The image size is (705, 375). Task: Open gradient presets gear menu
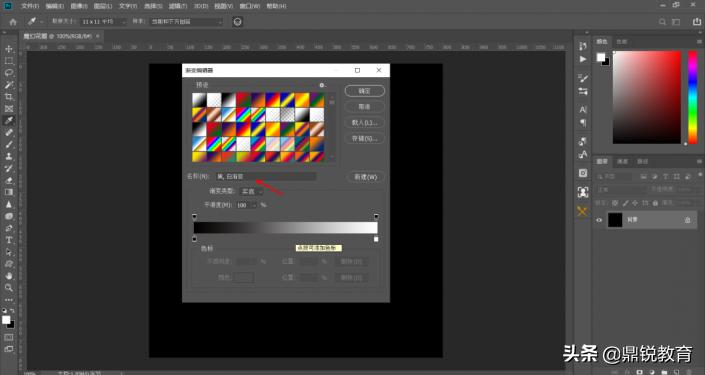[x=322, y=85]
